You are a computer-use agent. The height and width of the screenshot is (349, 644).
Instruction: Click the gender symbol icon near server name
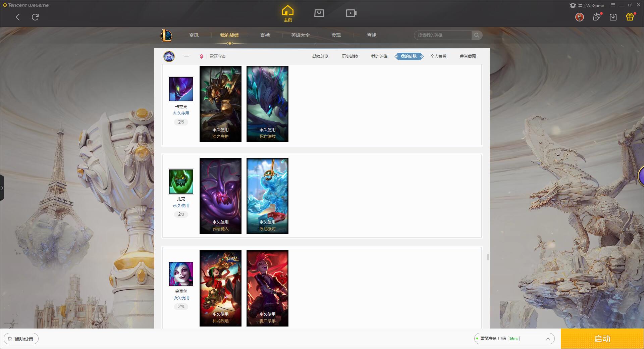[202, 56]
